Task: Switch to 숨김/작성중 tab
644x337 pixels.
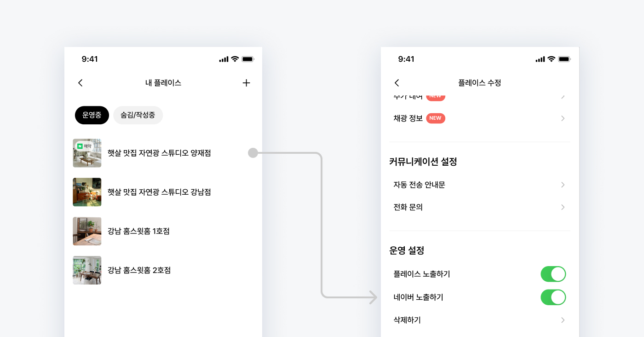Action: point(138,115)
